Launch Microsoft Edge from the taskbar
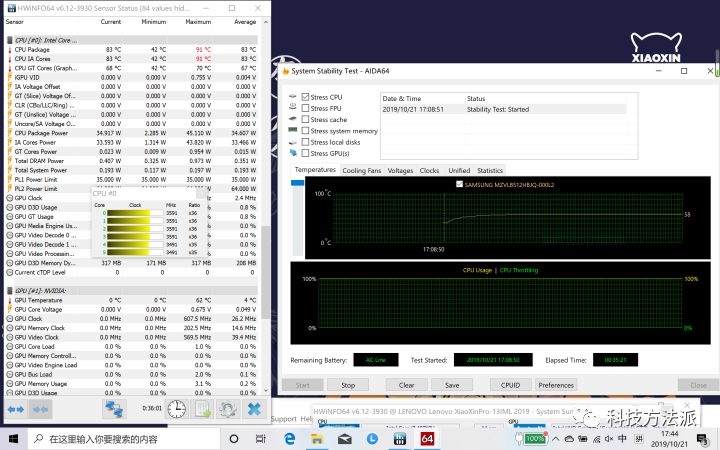 point(289,439)
